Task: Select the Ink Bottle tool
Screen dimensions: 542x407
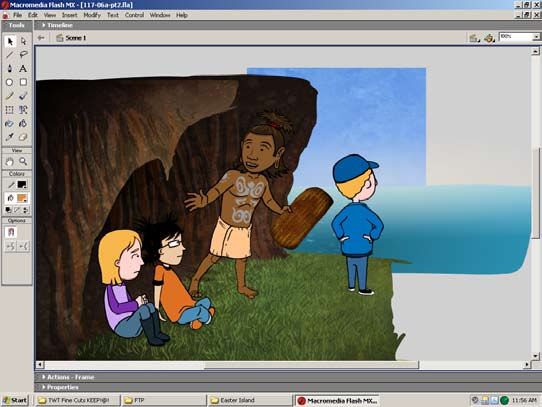Action: tap(10, 123)
